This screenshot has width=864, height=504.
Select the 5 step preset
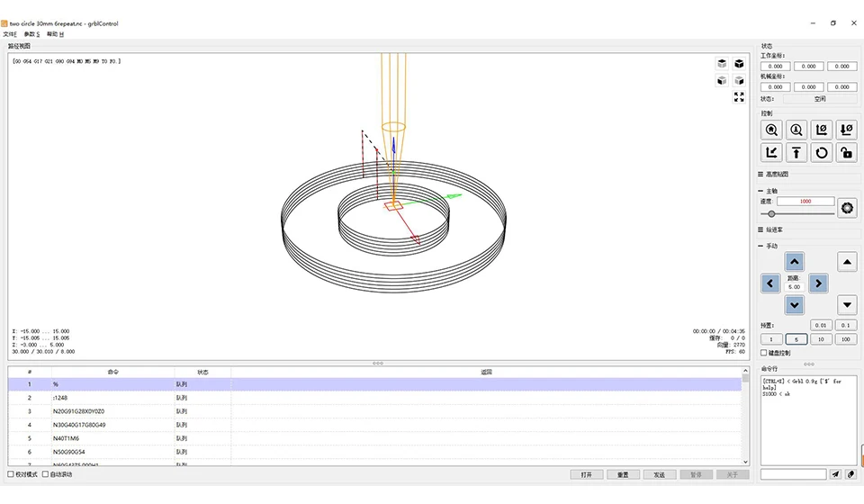pyautogui.click(x=796, y=339)
